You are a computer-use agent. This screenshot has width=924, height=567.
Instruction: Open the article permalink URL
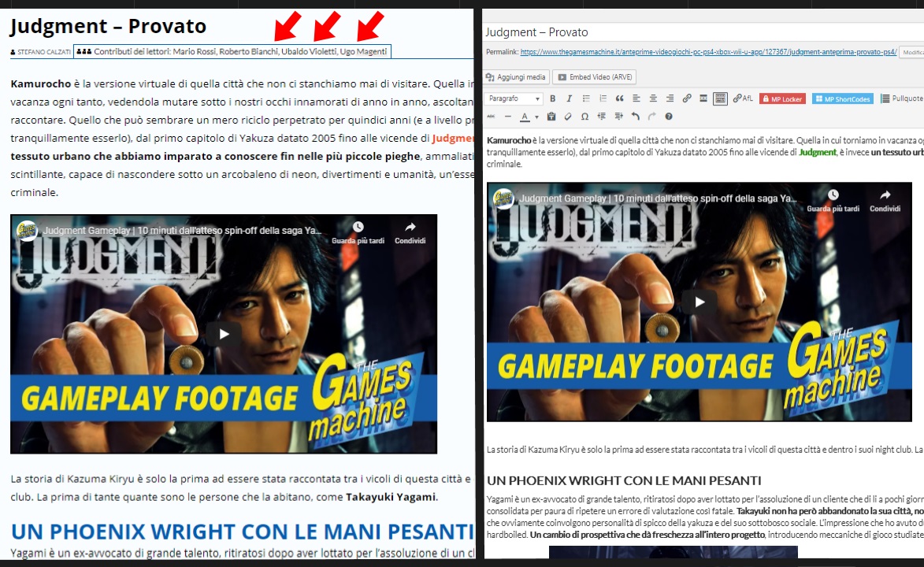point(708,52)
